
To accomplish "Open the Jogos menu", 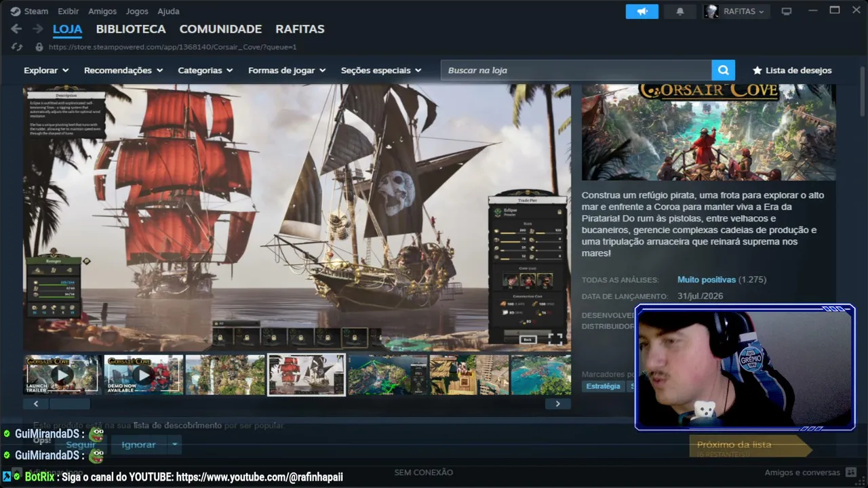I will point(137,12).
